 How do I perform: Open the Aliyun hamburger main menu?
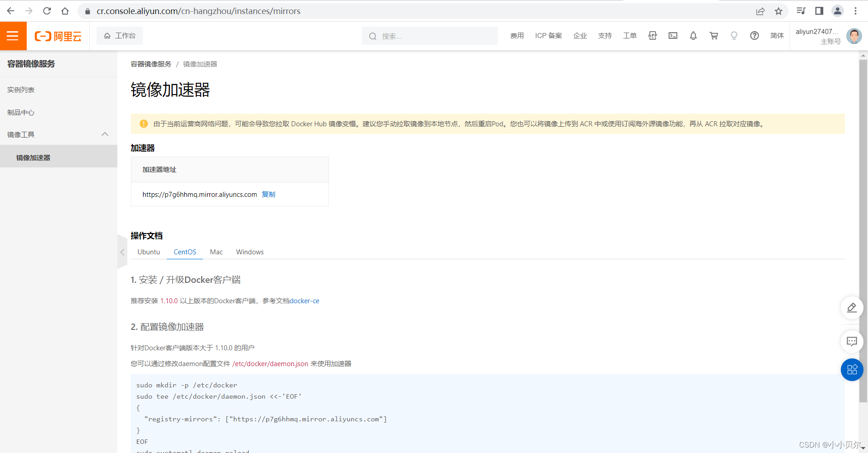pyautogui.click(x=13, y=36)
